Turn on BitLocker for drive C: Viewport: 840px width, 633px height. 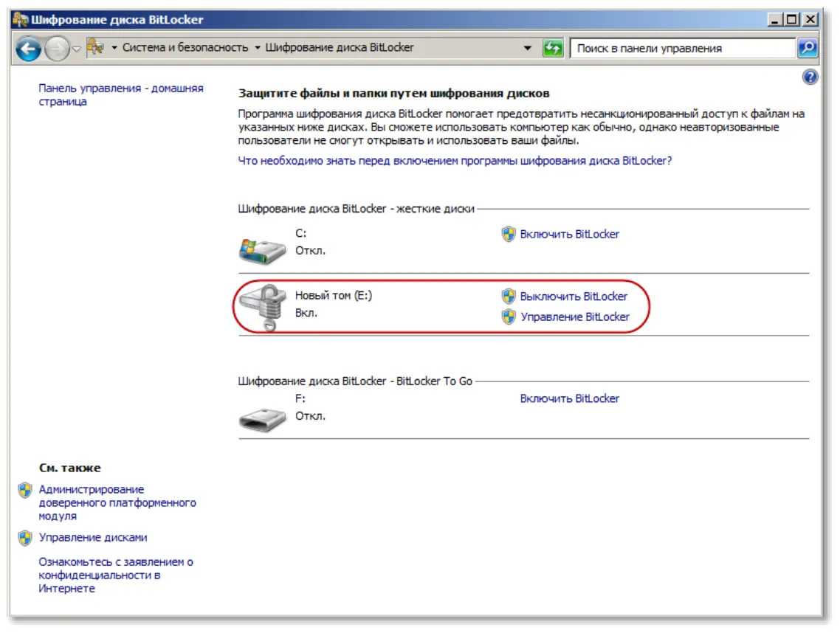[x=569, y=234]
